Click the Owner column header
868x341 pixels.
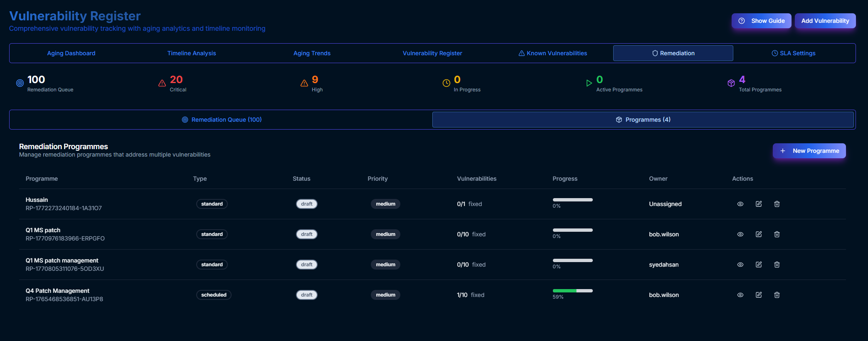(658, 179)
